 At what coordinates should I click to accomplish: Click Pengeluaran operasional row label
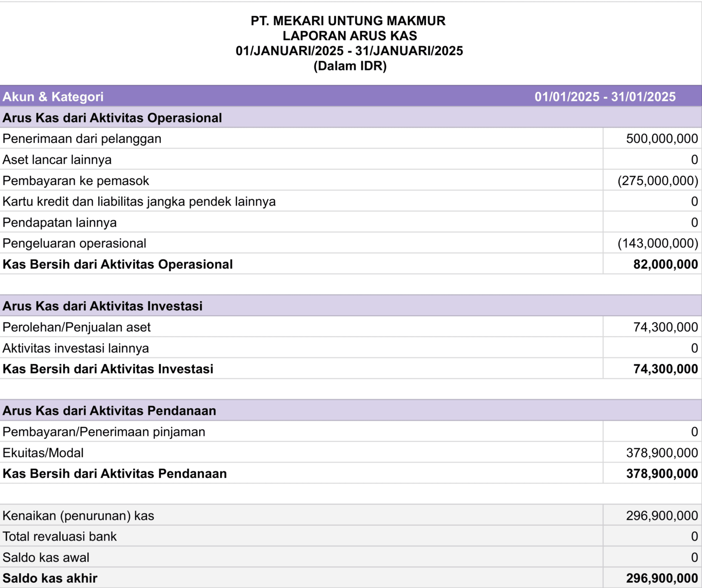(74, 244)
